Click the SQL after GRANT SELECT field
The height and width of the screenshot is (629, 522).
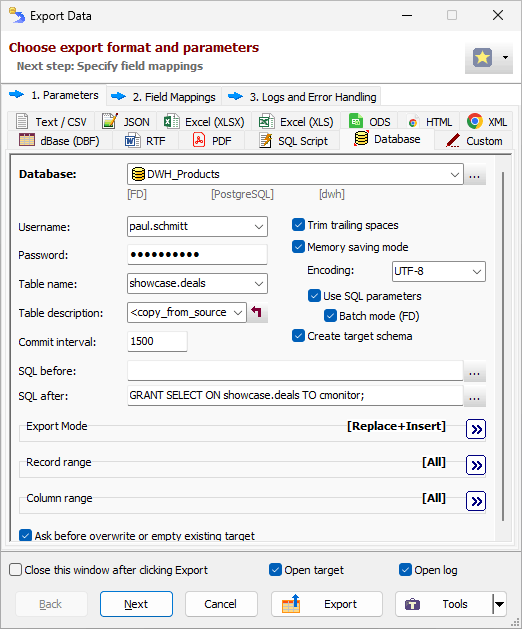click(x=295, y=396)
